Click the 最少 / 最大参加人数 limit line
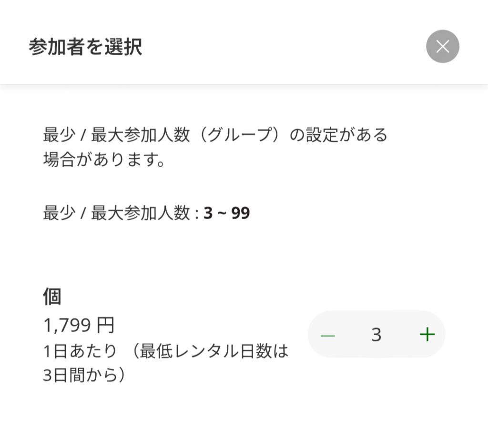The image size is (488, 448). click(146, 213)
